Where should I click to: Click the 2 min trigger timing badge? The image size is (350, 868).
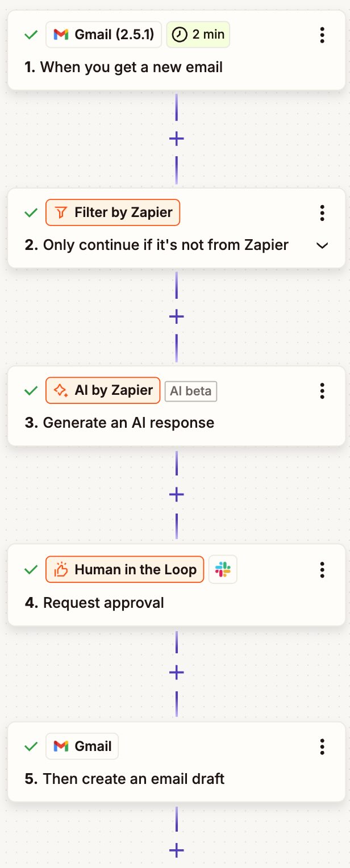[x=198, y=34]
